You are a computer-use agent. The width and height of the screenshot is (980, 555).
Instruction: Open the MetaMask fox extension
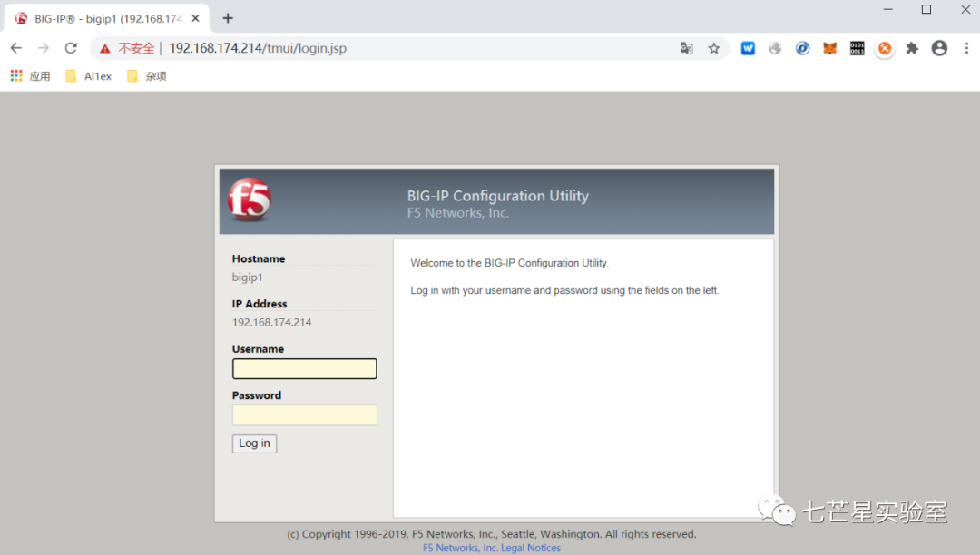point(829,48)
